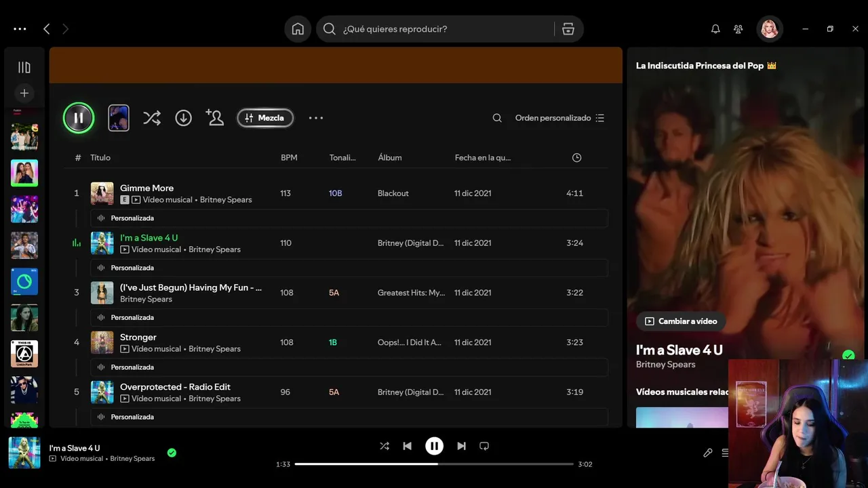This screenshot has height=488, width=868.
Task: Open the Orden personalizado dropdown
Action: tap(559, 118)
